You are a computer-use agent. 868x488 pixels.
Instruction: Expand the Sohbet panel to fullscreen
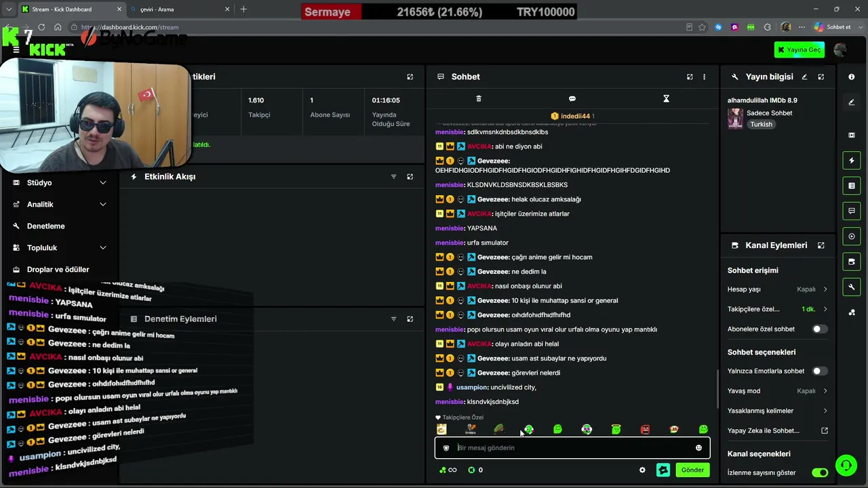coord(690,77)
